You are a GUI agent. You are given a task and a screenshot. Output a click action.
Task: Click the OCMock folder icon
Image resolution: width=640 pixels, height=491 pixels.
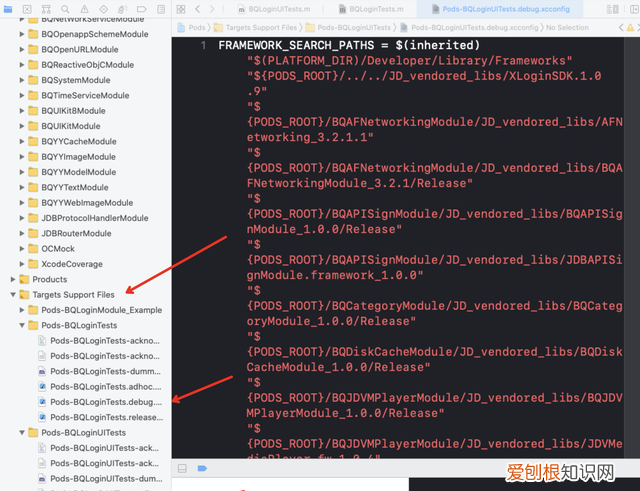pyautogui.click(x=33, y=249)
